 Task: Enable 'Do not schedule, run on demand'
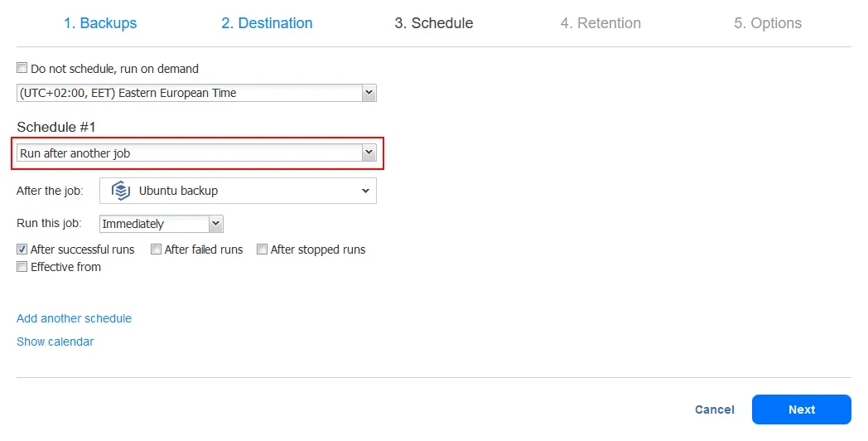pos(22,69)
